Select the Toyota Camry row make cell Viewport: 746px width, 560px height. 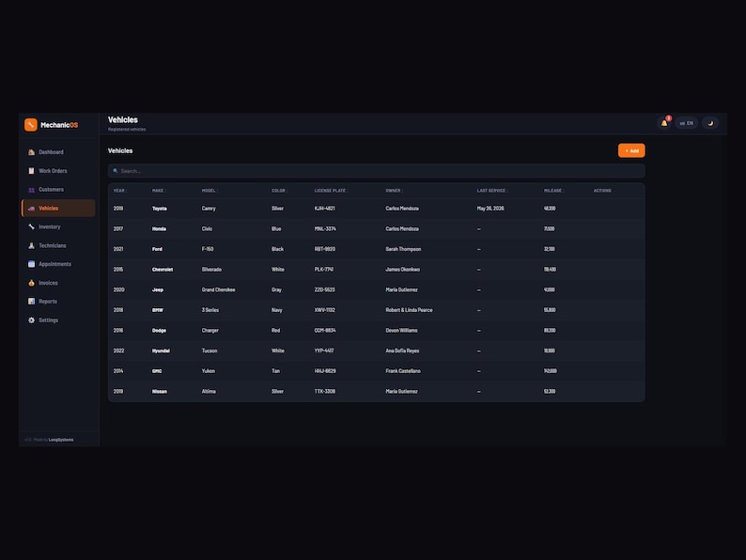[160, 209]
